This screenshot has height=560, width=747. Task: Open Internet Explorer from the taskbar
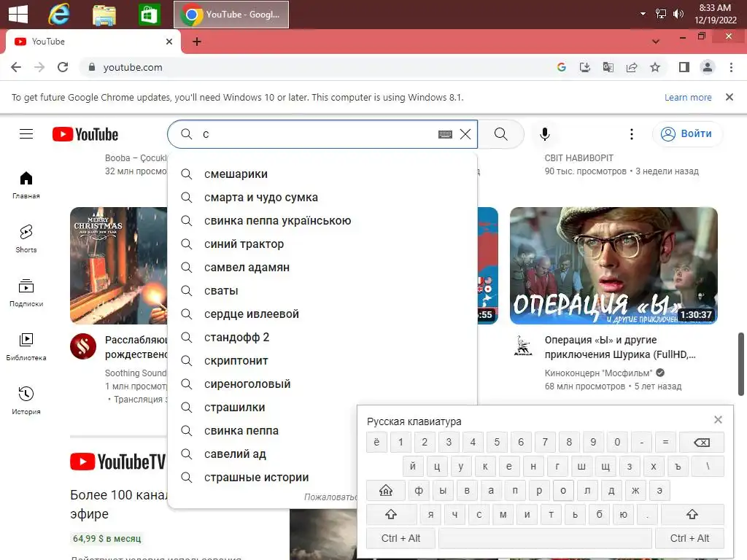pos(59,15)
